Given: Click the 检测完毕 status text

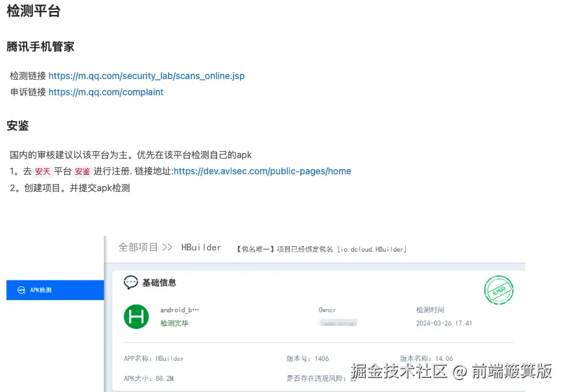Looking at the screenshot, I should tap(174, 323).
